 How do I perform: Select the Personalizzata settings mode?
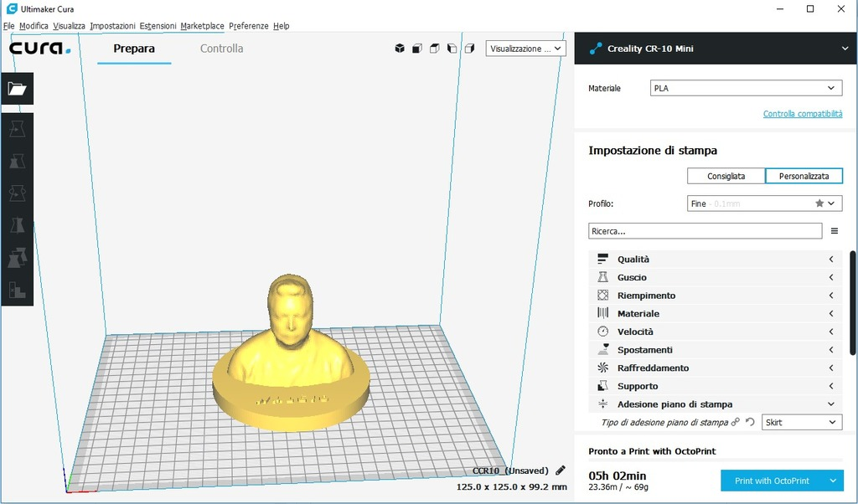[x=804, y=176]
